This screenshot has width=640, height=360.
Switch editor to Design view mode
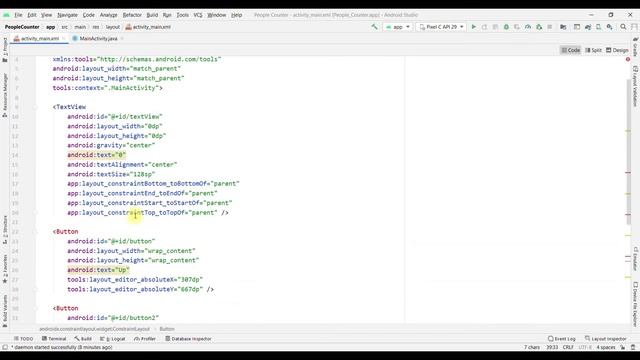[617, 50]
